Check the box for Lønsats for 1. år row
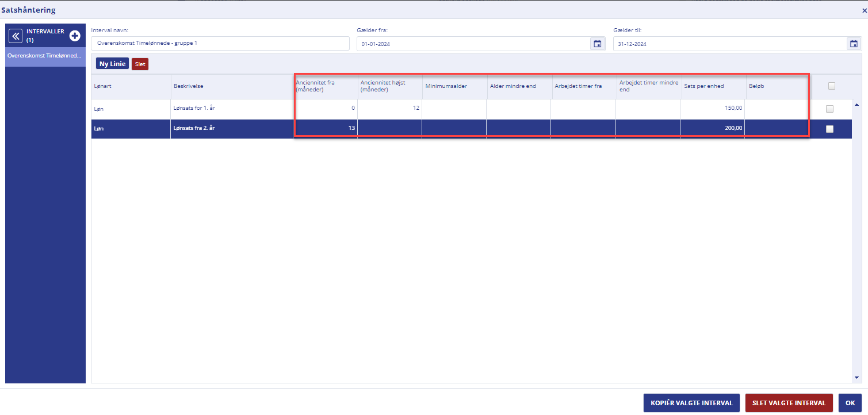This screenshot has height=415, width=868. tap(829, 109)
